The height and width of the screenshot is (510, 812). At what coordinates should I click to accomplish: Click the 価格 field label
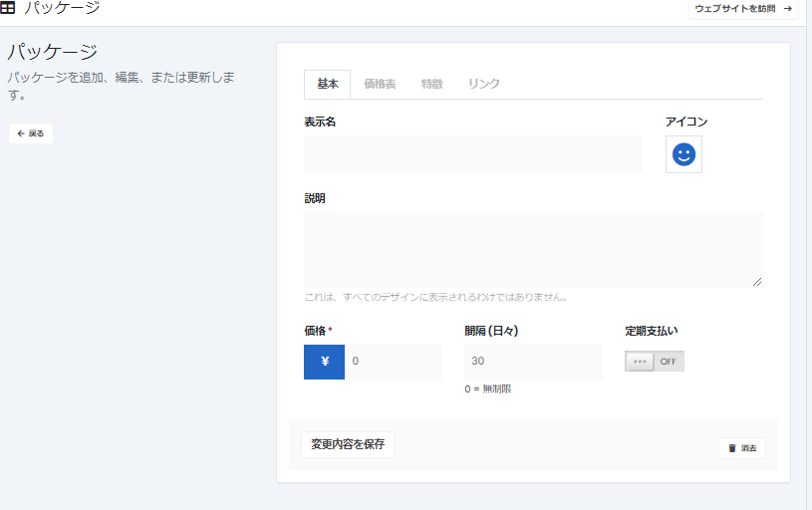point(315,331)
